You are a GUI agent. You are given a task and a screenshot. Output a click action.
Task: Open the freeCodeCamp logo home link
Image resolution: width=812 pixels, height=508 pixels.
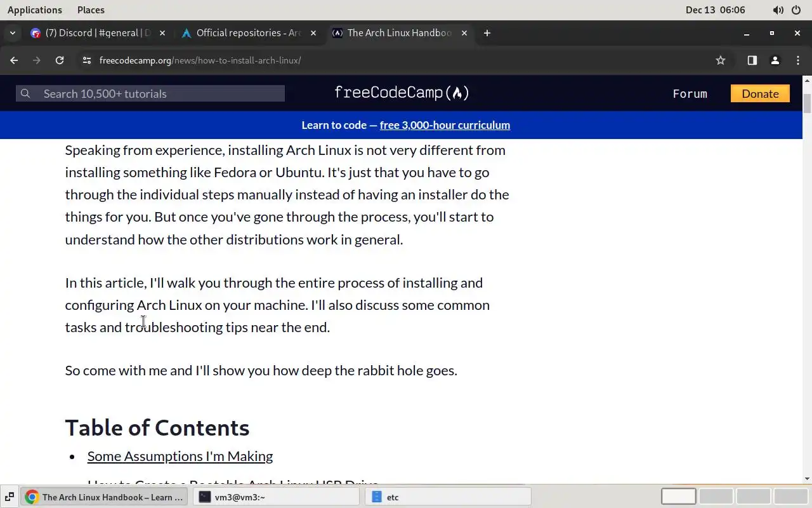point(402,93)
